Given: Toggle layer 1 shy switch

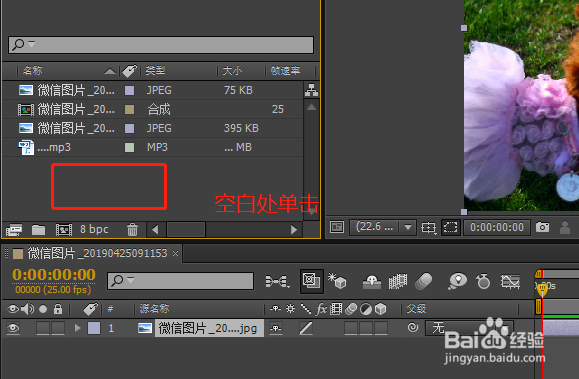Looking at the screenshot, I should coord(275,328).
